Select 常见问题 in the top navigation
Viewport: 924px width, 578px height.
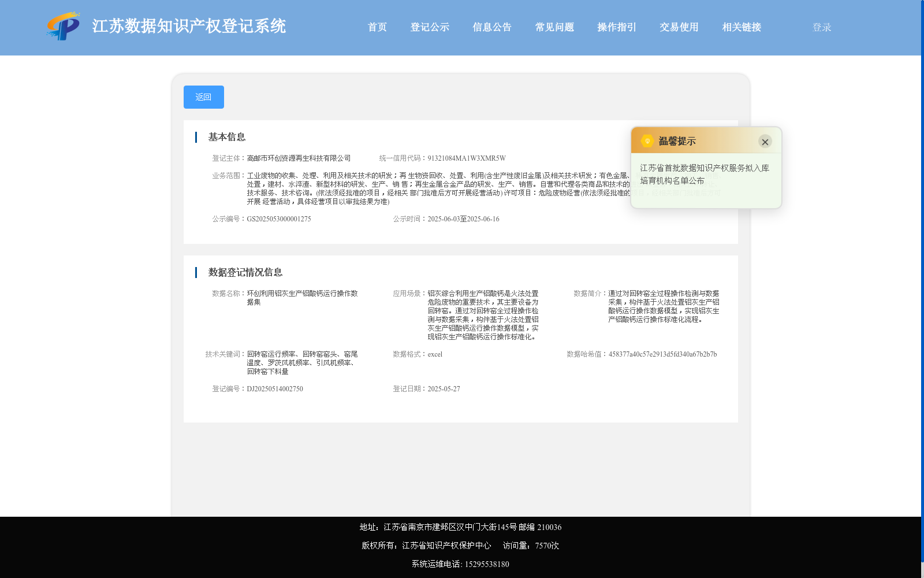click(554, 27)
